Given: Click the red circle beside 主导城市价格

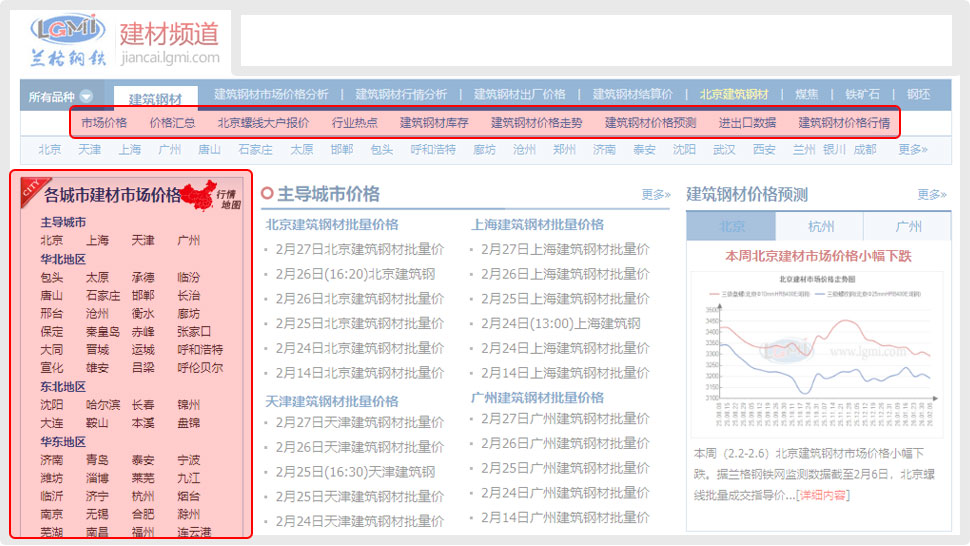Looking at the screenshot, I should pyautogui.click(x=267, y=194).
